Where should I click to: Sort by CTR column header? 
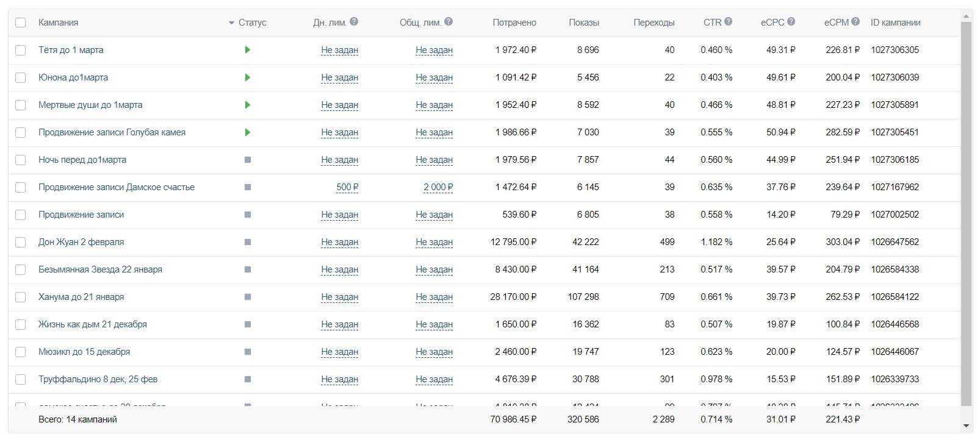click(712, 23)
